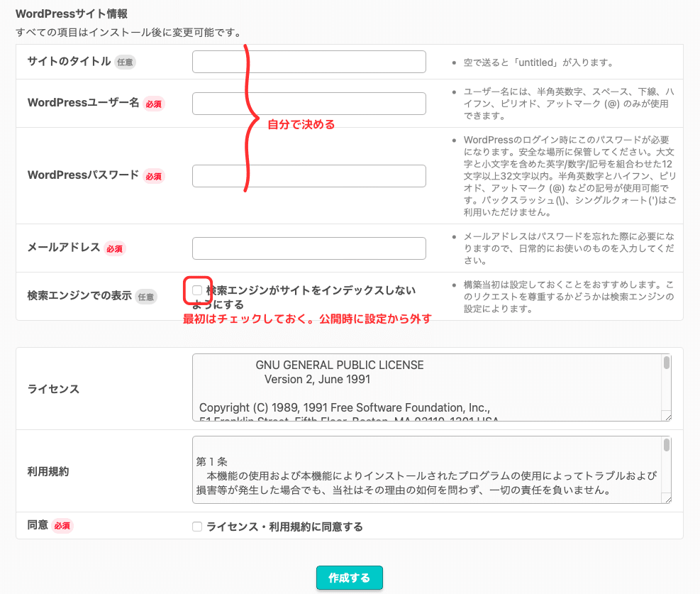Click the 'WordPressパスワード' label
The height and width of the screenshot is (594, 700).
coord(84,175)
